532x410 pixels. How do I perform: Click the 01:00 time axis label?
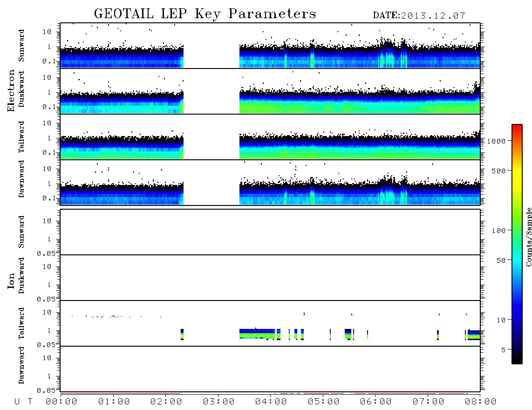[114, 402]
